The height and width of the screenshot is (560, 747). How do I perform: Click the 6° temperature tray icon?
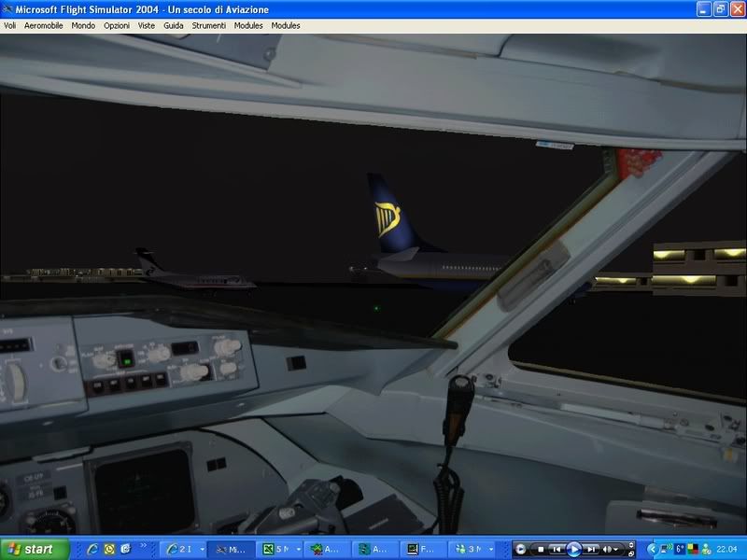point(680,549)
